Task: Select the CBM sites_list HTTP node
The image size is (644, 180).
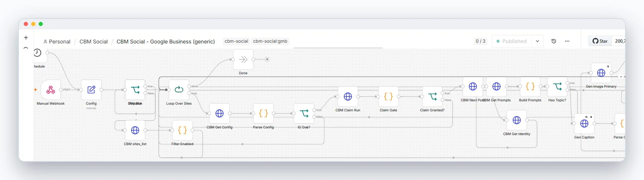Action: click(x=135, y=130)
